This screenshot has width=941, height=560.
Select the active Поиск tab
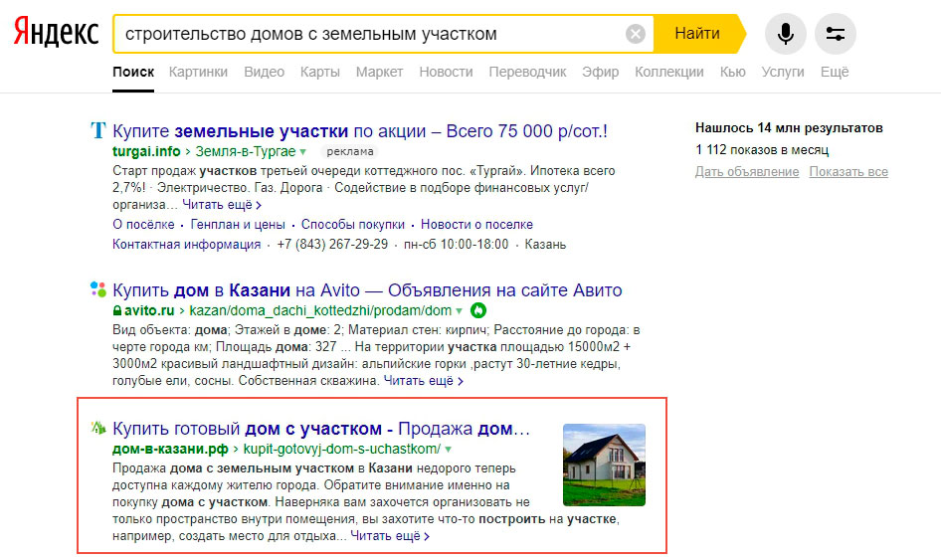[133, 72]
